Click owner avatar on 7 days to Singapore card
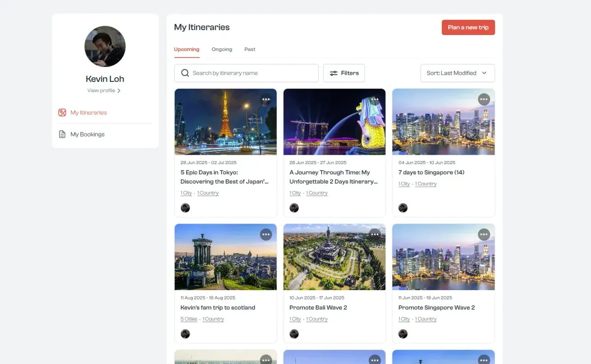 point(403,208)
